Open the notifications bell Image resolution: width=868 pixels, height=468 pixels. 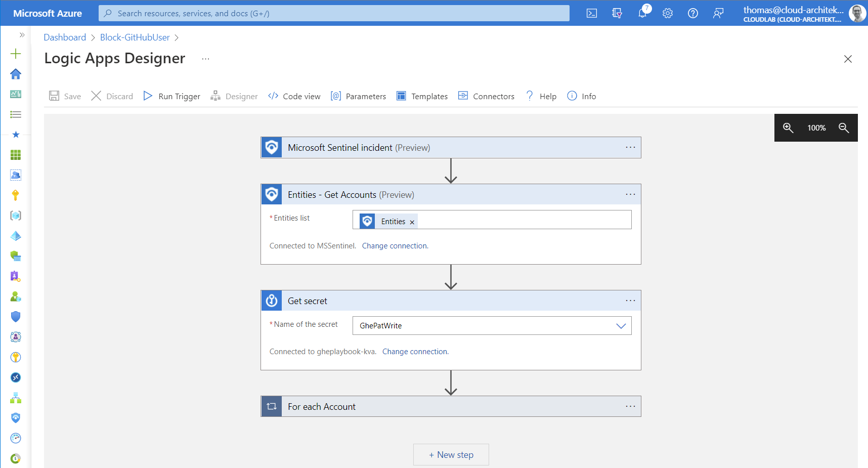point(642,13)
